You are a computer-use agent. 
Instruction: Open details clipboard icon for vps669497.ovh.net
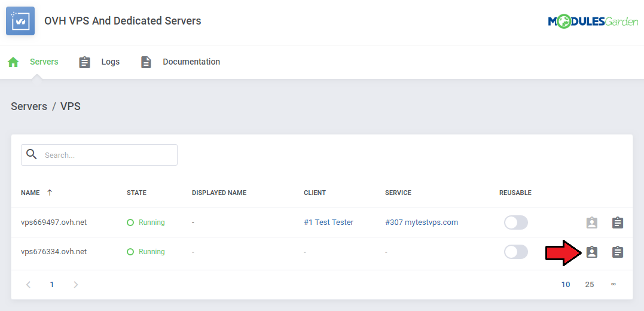[x=618, y=222]
